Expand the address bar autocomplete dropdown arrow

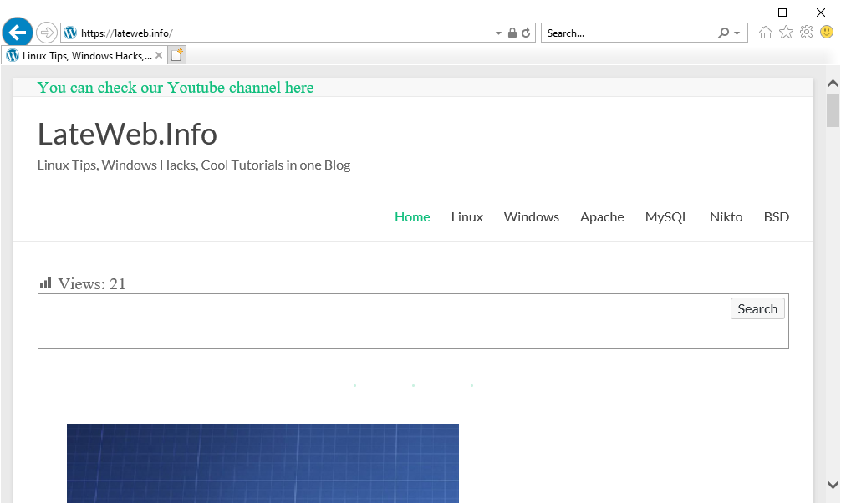pyautogui.click(x=499, y=33)
